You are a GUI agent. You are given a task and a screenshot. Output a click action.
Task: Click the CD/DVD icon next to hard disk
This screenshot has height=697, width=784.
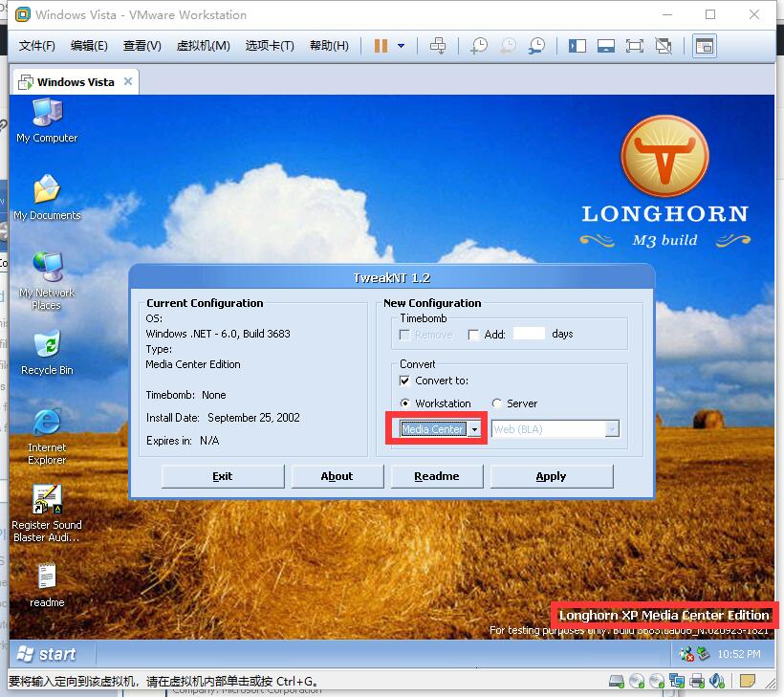click(x=637, y=681)
